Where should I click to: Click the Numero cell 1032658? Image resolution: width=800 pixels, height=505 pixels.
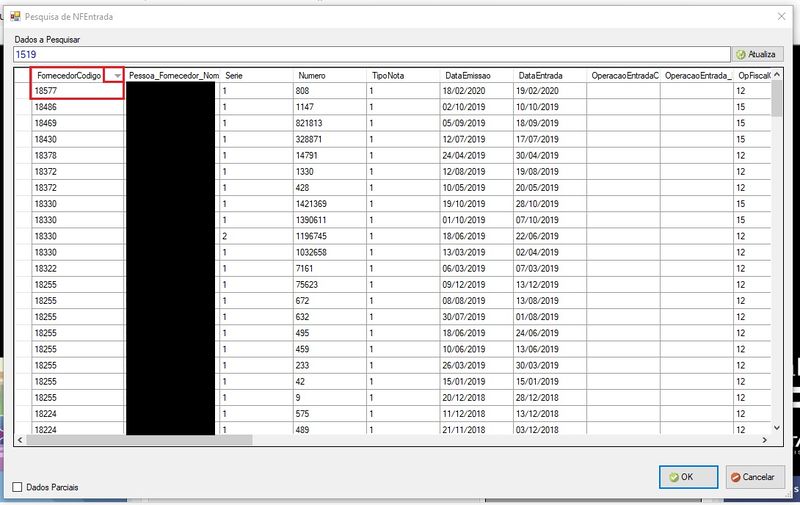point(330,252)
